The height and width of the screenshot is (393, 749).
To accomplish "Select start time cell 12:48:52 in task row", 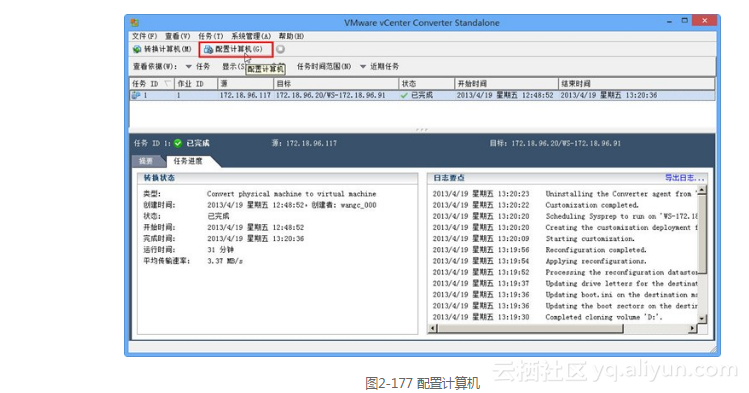I will click(505, 96).
